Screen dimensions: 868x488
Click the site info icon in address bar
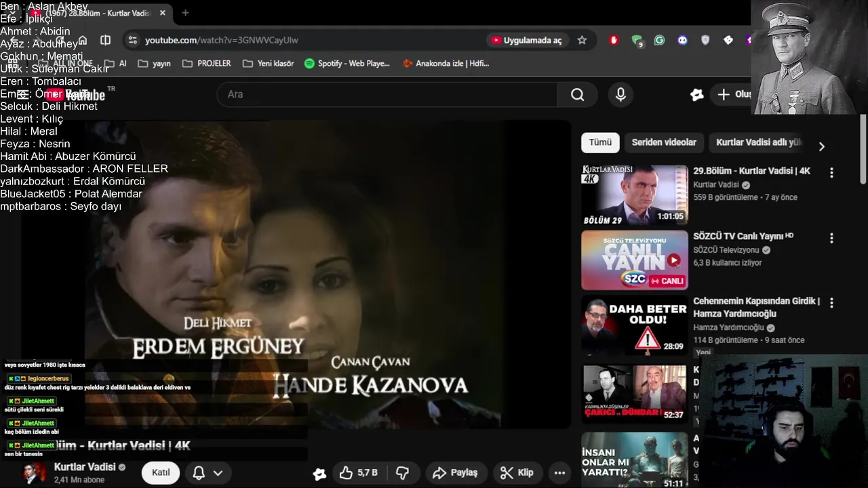(x=132, y=40)
